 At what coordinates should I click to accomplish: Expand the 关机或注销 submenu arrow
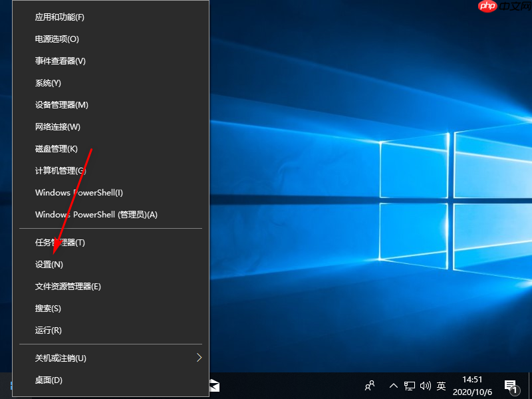(x=199, y=357)
